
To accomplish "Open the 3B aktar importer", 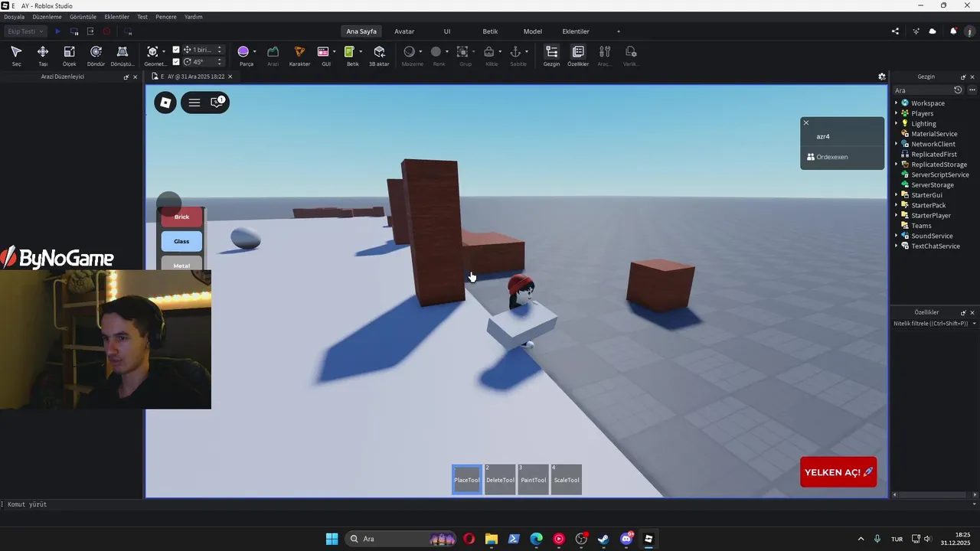I will [379, 55].
